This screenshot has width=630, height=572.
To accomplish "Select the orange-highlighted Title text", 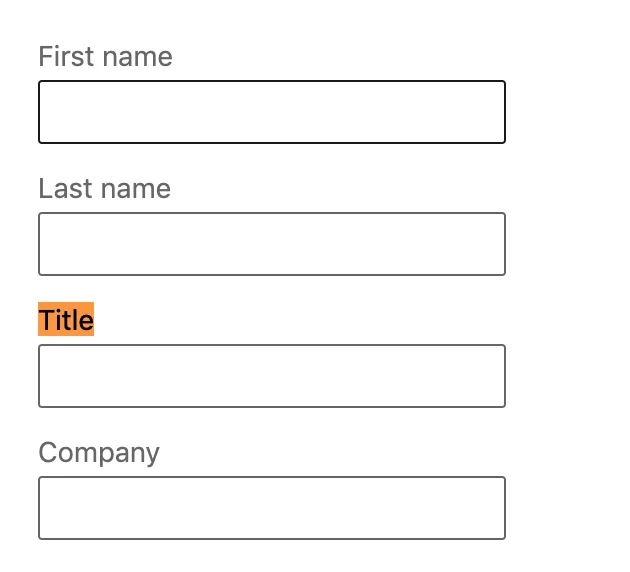I will tap(66, 321).
